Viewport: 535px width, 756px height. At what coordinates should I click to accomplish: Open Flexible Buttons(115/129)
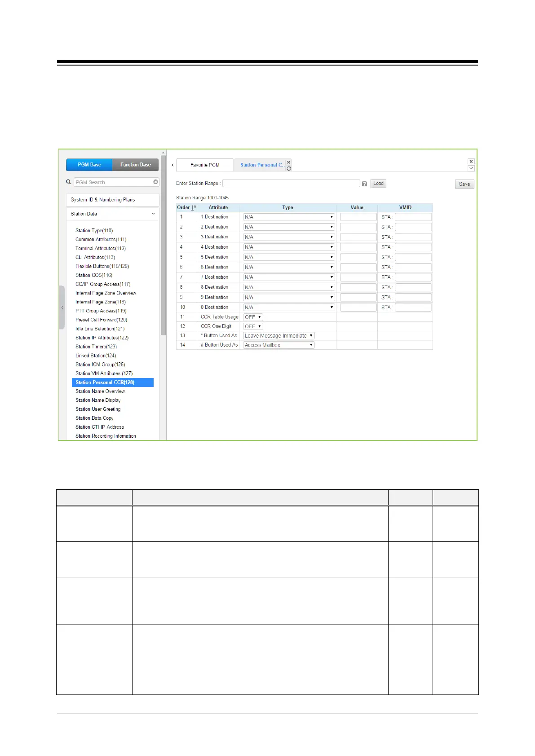coord(102,266)
